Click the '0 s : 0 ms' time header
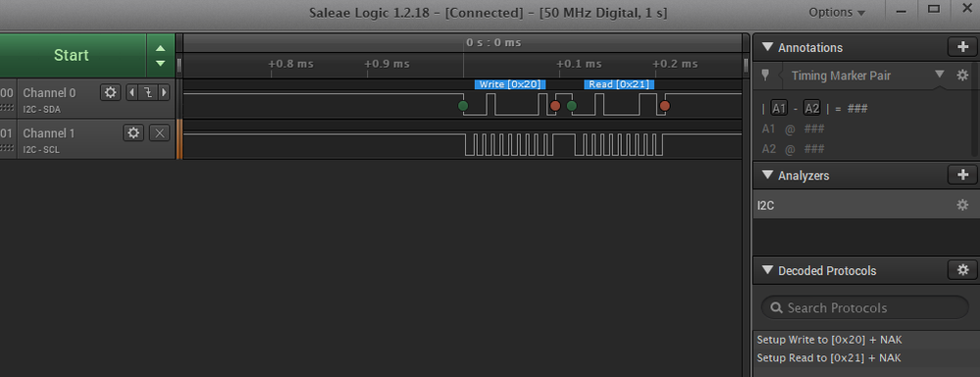Screen dimensions: 980x377 pyautogui.click(x=493, y=42)
